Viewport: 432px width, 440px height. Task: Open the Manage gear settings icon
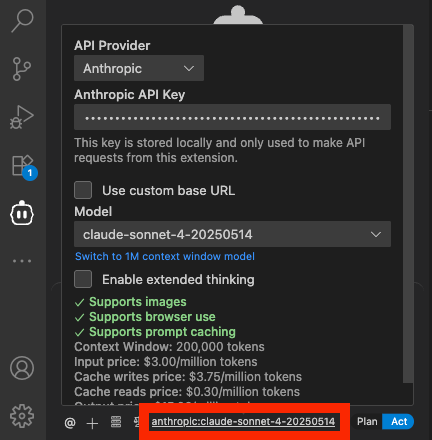[22, 416]
